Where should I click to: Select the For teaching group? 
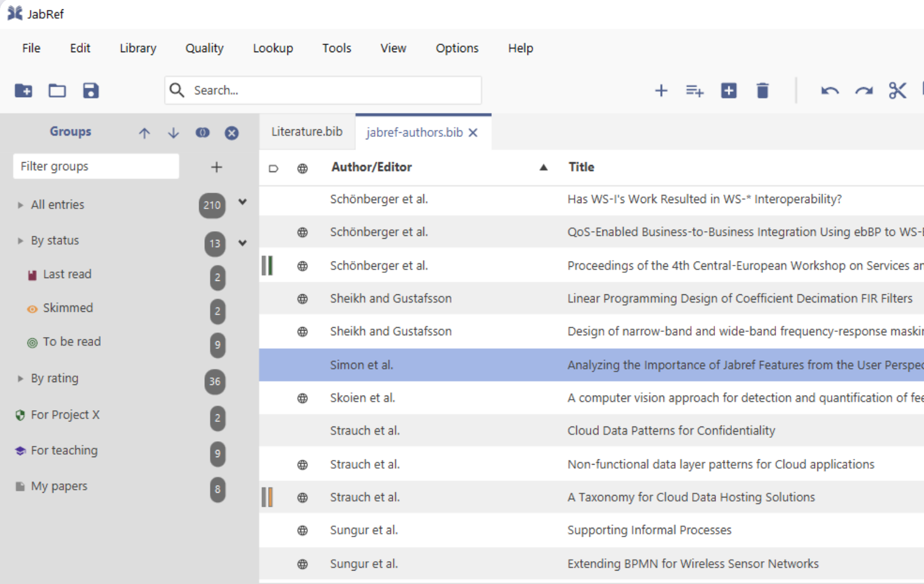point(64,451)
